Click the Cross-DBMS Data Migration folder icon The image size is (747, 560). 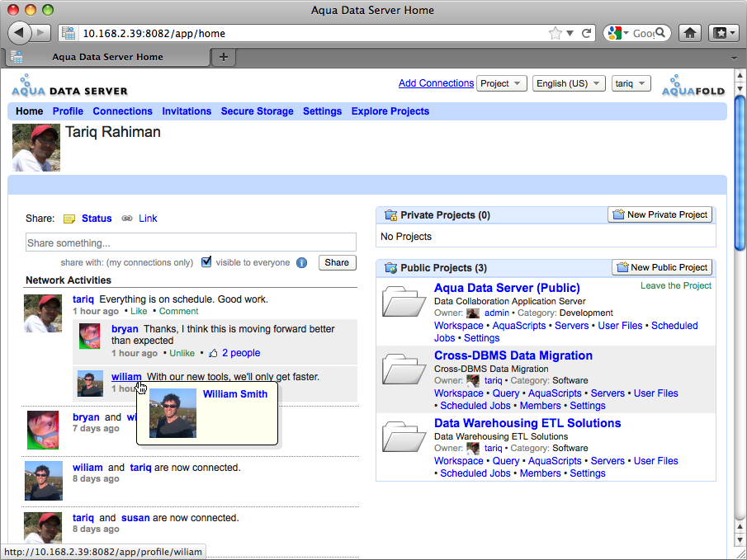pyautogui.click(x=404, y=369)
